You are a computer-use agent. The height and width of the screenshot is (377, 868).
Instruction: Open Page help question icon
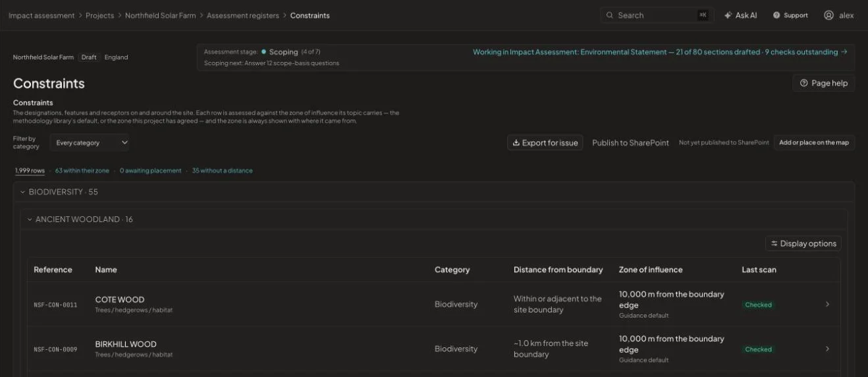coord(803,83)
